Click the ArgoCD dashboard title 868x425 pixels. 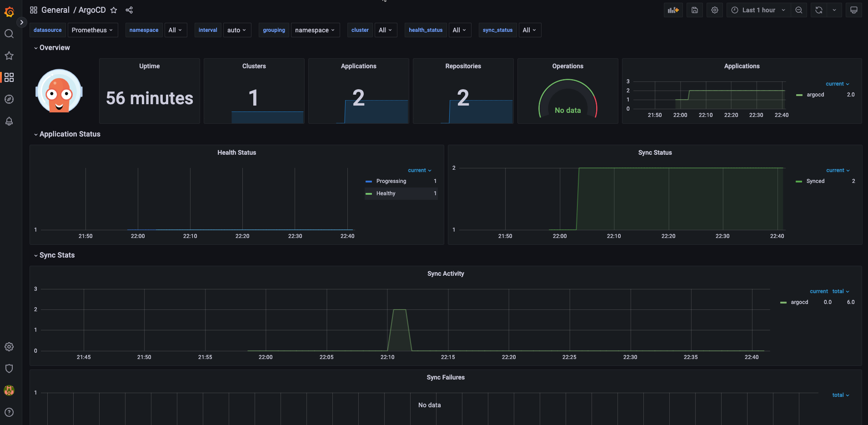click(x=92, y=10)
